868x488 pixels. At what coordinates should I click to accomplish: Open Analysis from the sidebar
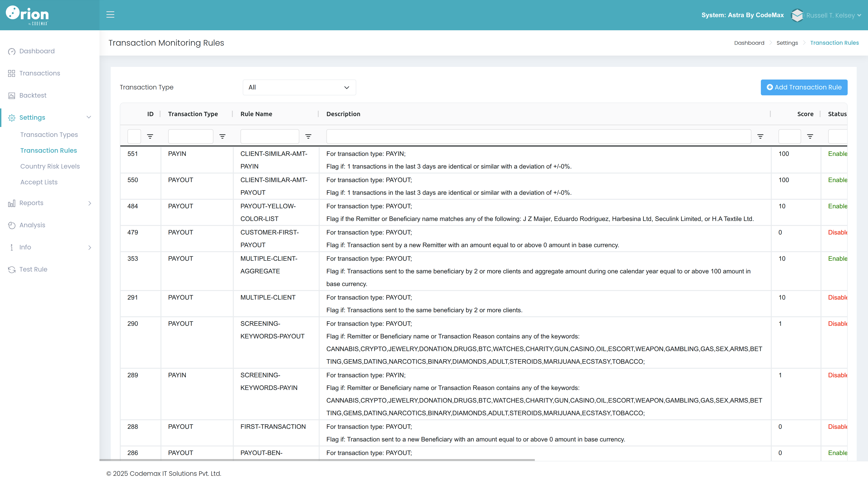[x=32, y=225]
